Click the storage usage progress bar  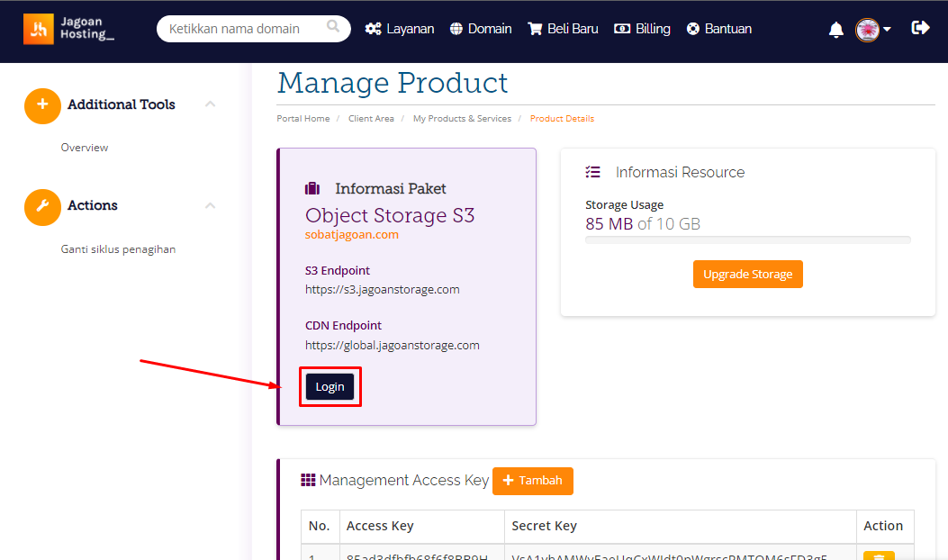(747, 240)
